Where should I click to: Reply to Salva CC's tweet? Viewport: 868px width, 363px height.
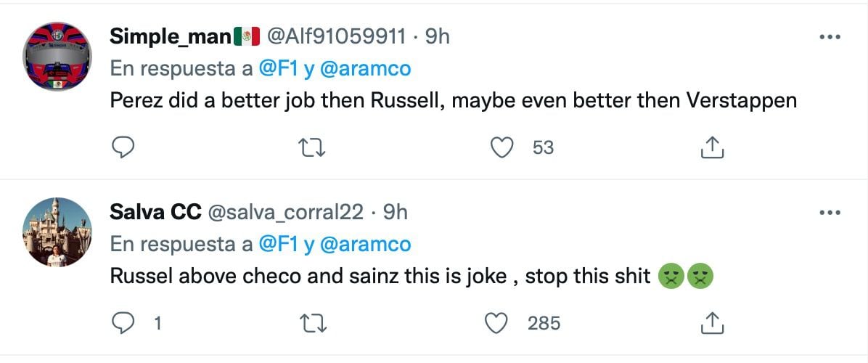click(x=123, y=323)
